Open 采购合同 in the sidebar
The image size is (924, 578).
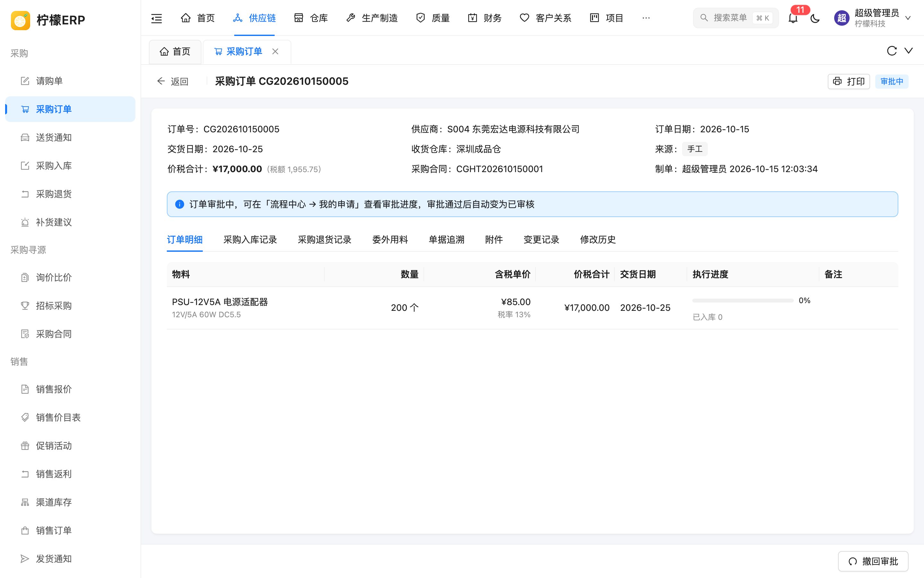point(70,334)
